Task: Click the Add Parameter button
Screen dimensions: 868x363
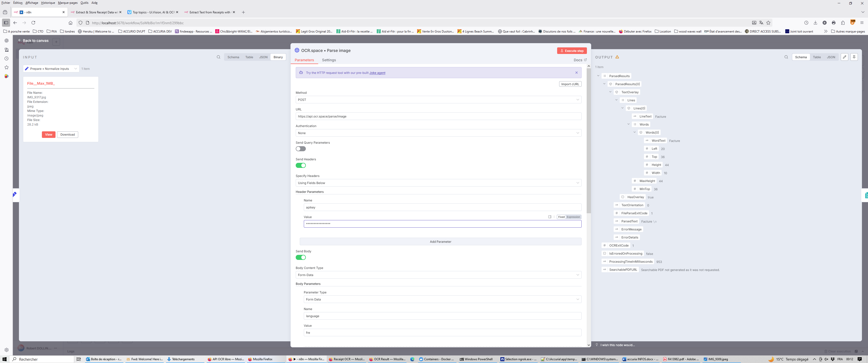Action: click(440, 242)
